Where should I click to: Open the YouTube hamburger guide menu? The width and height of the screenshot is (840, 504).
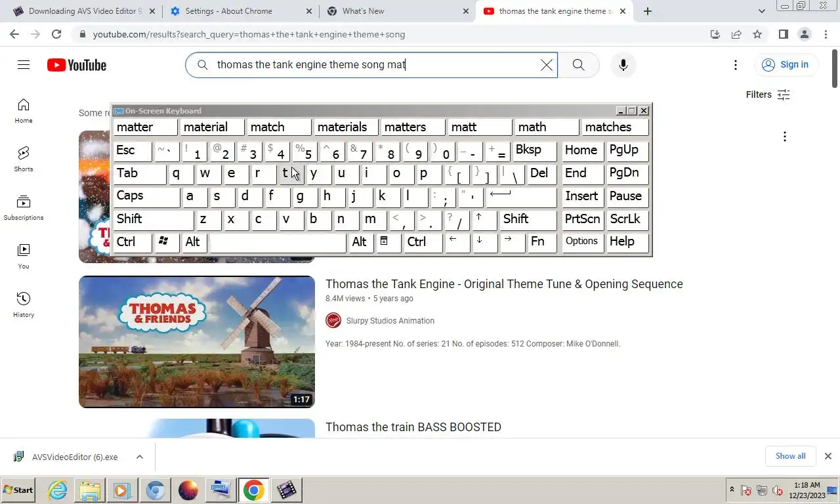point(24,64)
